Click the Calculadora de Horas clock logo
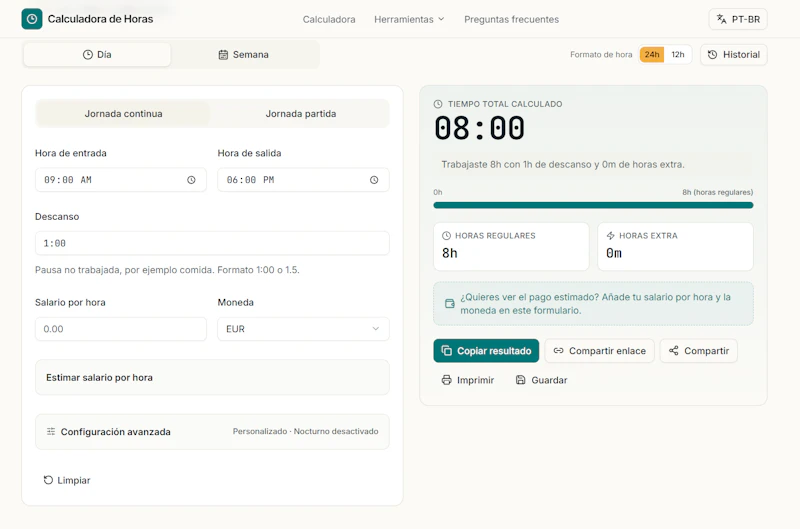800x529 pixels. pos(32,19)
